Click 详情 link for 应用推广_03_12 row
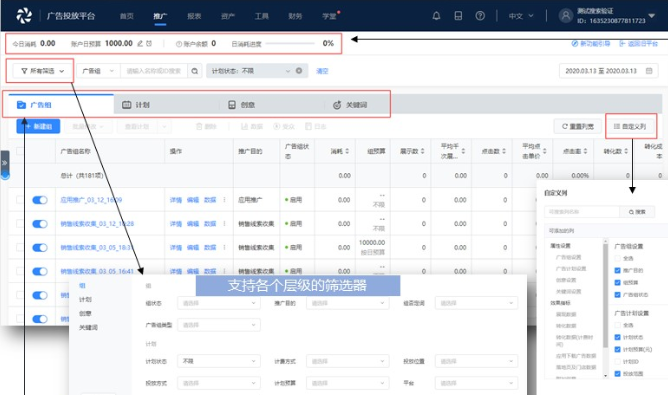Viewport: 668px width, 395px height. pos(176,200)
